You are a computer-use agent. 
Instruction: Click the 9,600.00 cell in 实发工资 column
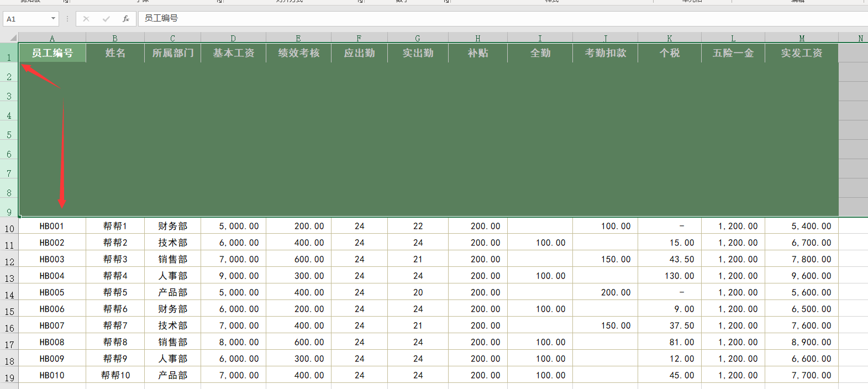[802, 276]
